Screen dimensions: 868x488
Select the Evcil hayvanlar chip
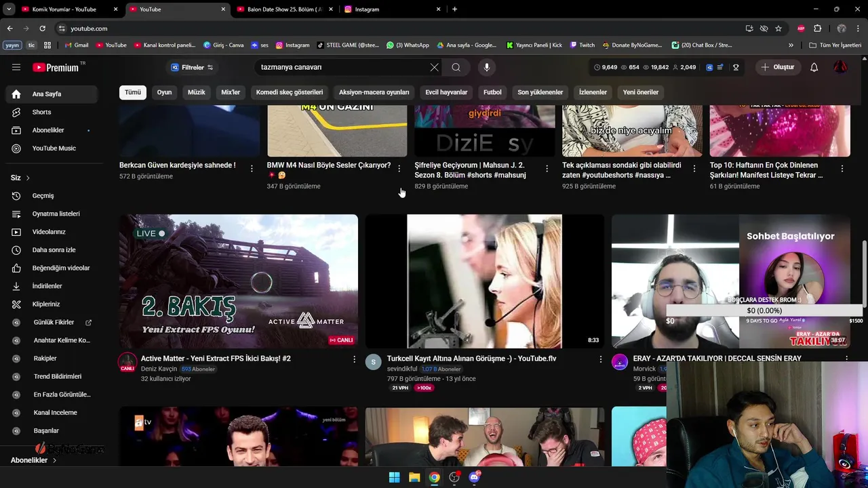pyautogui.click(x=446, y=92)
